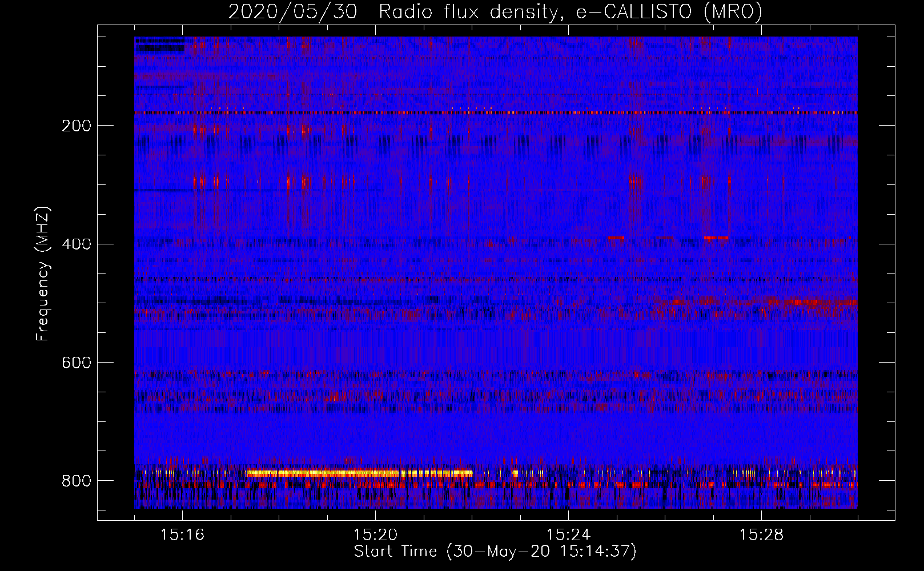
Task: Click the red burst near 400 MHz around 15:27
Action: tap(716, 238)
